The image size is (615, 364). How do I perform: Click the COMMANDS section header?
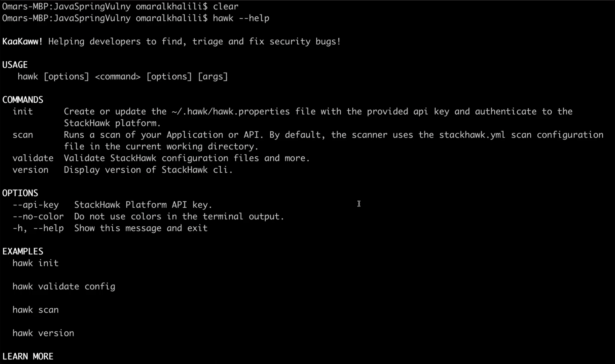[x=22, y=99]
